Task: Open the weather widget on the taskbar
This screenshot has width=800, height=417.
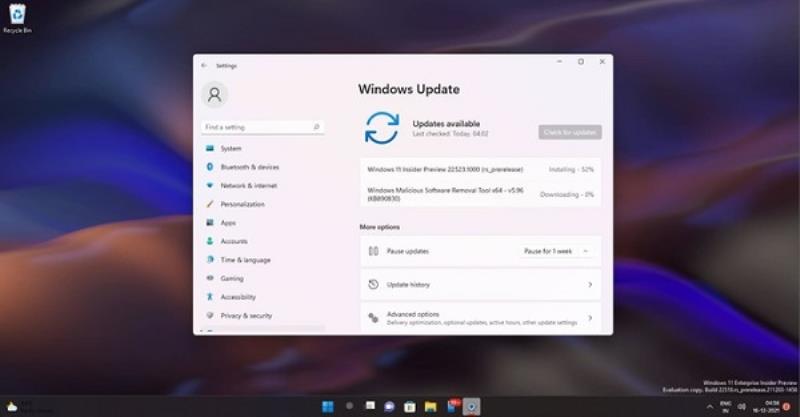Action: click(x=29, y=407)
